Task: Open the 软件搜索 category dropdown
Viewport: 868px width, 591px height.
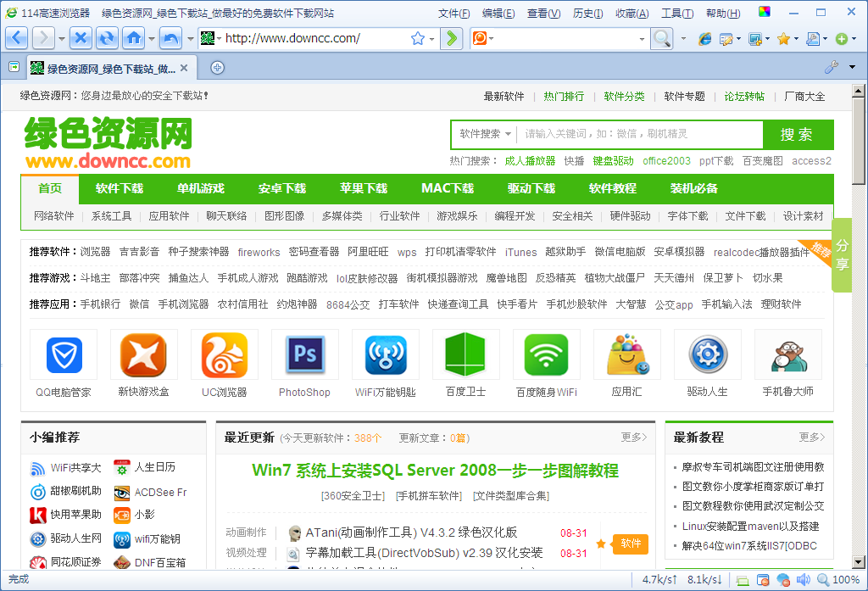Action: pyautogui.click(x=486, y=134)
